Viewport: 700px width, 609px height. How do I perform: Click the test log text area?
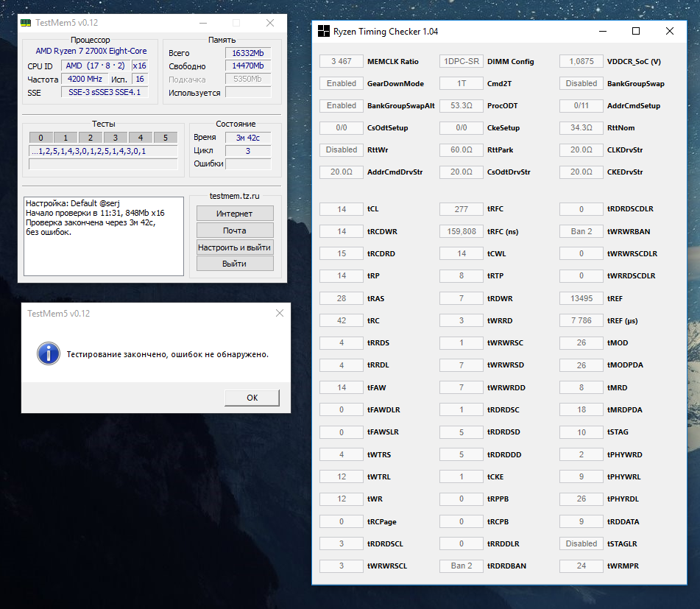[x=104, y=236]
